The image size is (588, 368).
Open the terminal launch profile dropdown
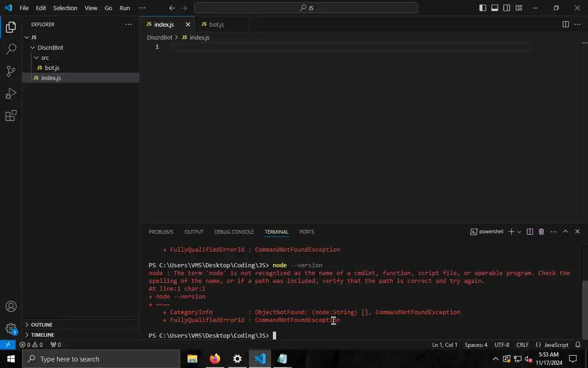[x=520, y=232]
